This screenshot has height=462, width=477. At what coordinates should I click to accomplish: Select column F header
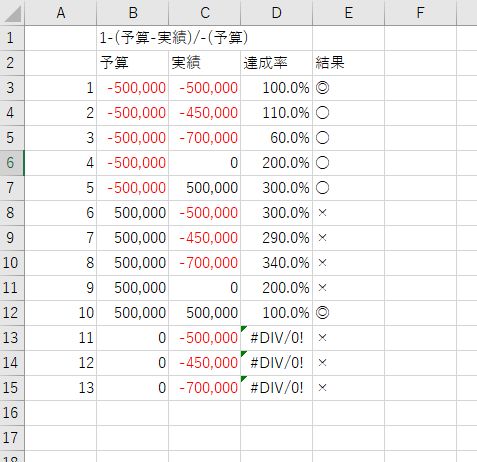420,13
